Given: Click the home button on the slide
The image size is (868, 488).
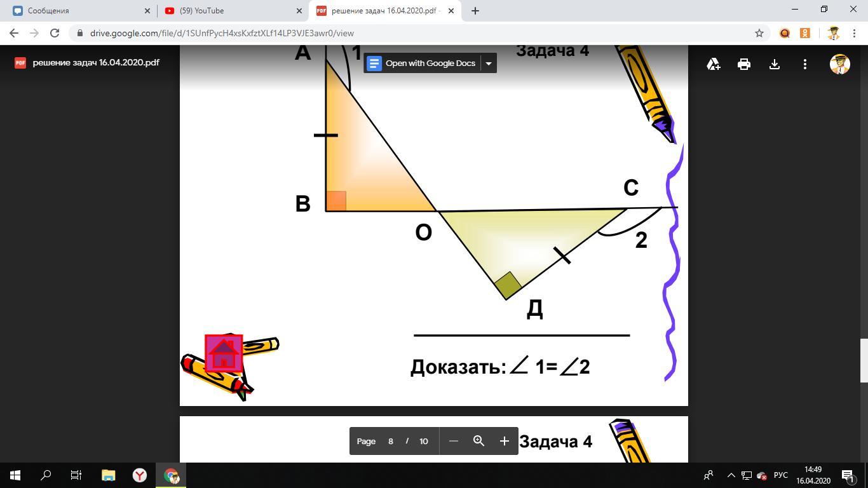Looking at the screenshot, I should pos(224,353).
